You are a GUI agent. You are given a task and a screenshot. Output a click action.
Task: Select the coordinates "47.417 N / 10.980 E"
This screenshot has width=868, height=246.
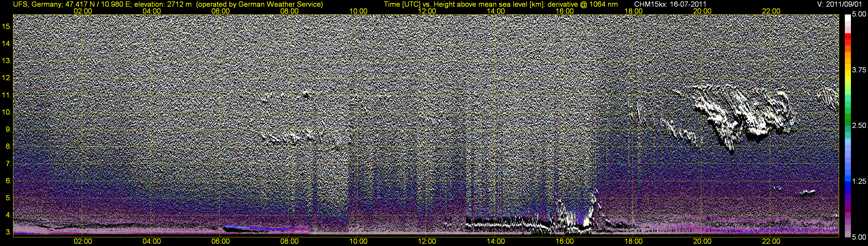click(97, 4)
